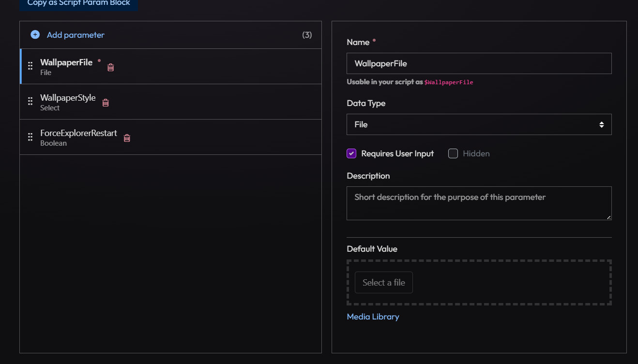The height and width of the screenshot is (364, 638).
Task: Click the Add parameter link
Action: pyautogui.click(x=76, y=35)
